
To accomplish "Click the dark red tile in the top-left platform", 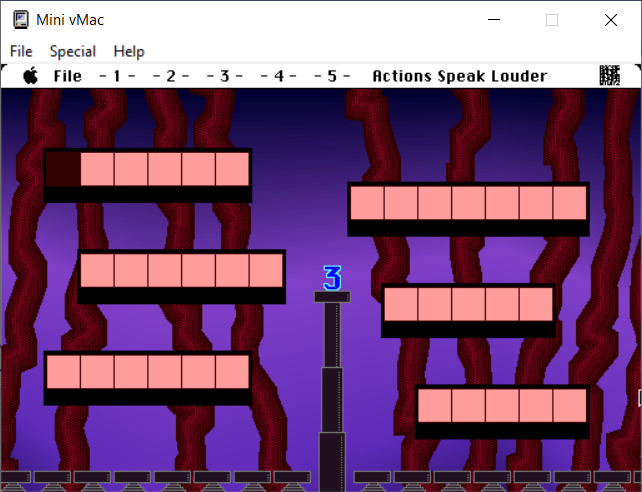I will pos(63,169).
